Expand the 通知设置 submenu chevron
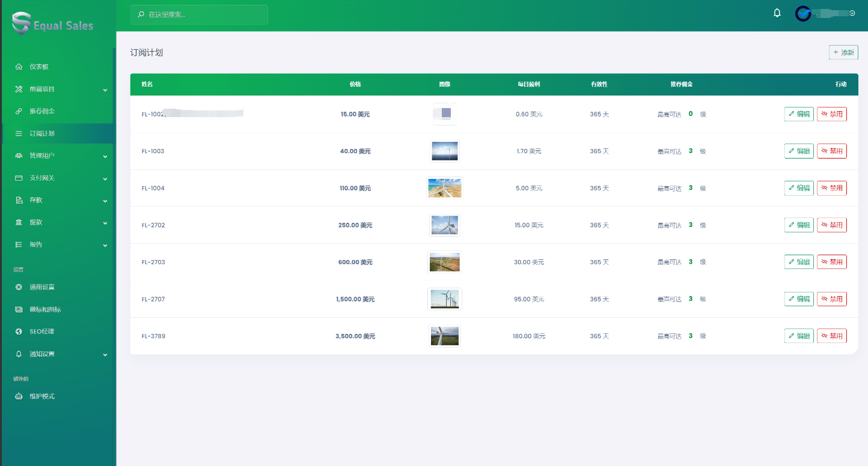Viewport: 868px width, 466px height. (x=105, y=354)
